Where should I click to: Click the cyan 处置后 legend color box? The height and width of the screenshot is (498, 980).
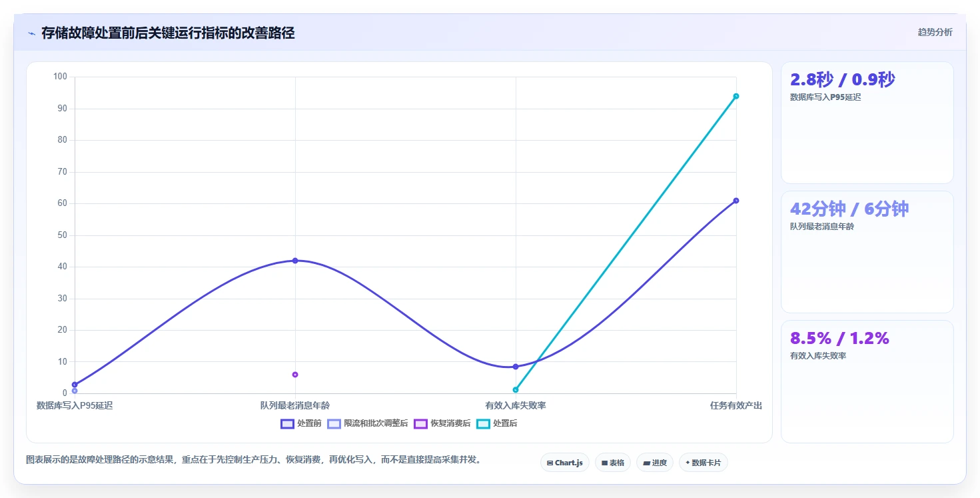[484, 423]
